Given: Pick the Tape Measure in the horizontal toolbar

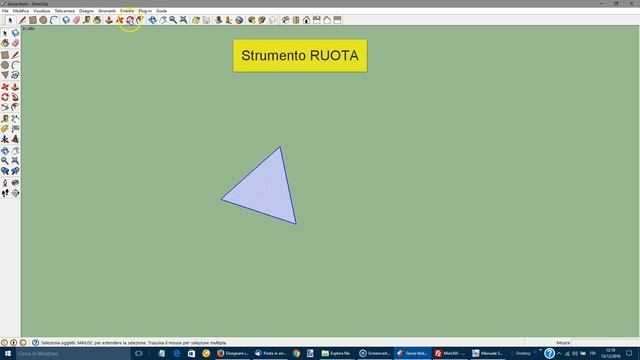Looking at the screenshot, I should [x=87, y=20].
